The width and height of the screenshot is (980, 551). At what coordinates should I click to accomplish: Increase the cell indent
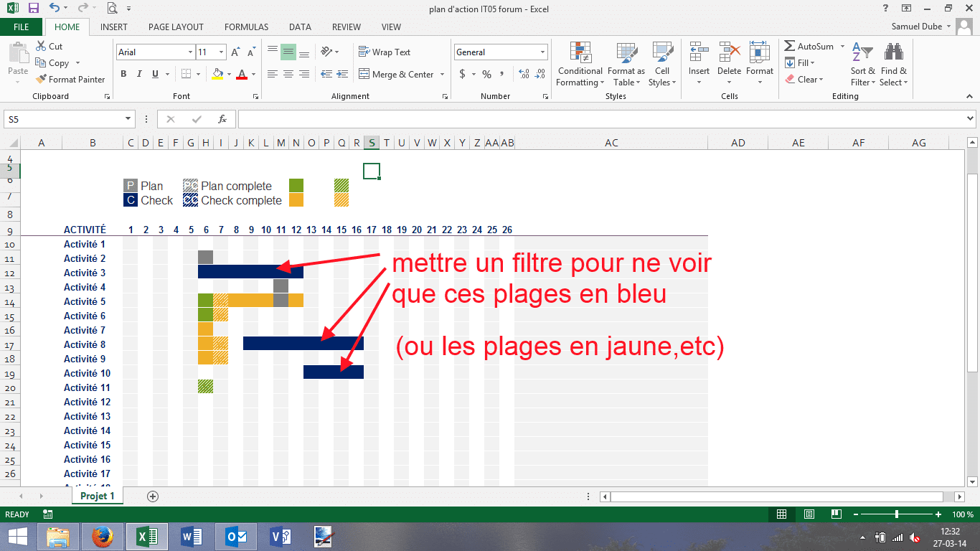[x=342, y=74]
